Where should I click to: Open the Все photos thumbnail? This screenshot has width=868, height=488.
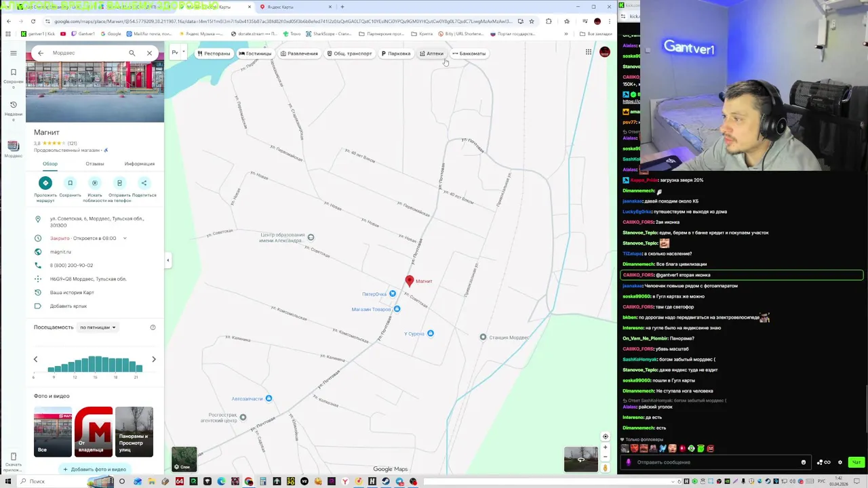click(53, 432)
